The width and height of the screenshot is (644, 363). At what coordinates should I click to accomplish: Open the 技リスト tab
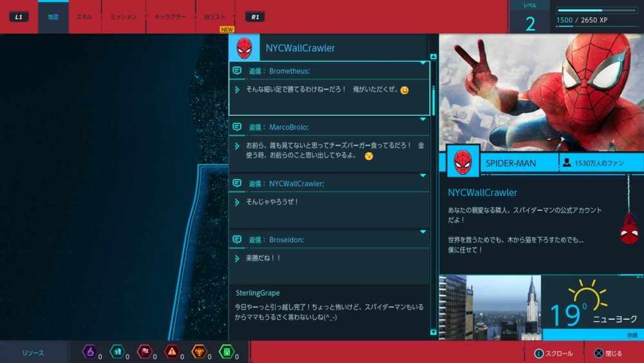point(215,17)
